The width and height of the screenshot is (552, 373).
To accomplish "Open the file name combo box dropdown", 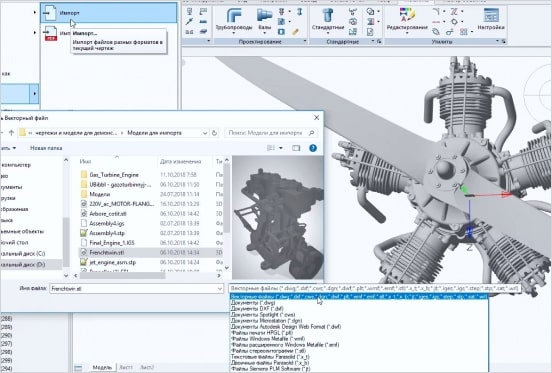I will pos(220,289).
